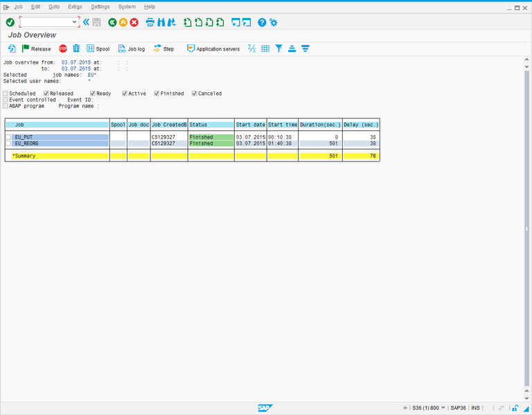This screenshot has height=415, width=532.
Task: Click the red Cancel icon in toolbar
Action: [134, 22]
